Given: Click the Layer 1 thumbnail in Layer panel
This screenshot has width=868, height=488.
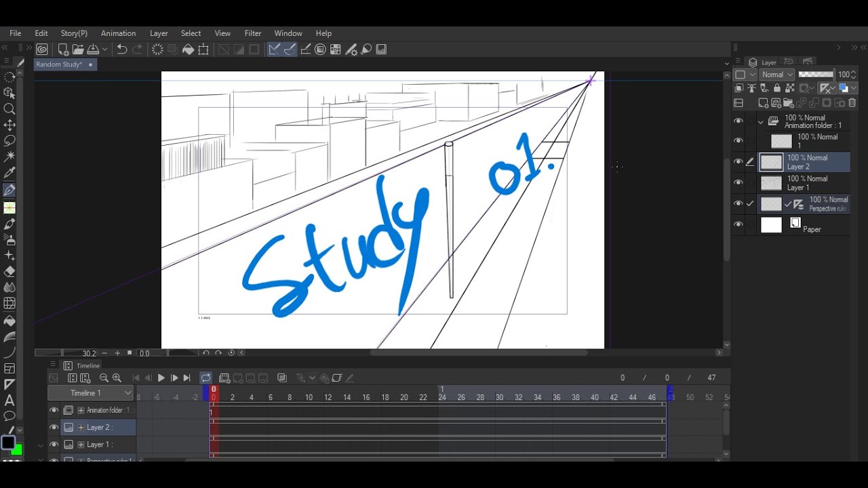Looking at the screenshot, I should 771,183.
